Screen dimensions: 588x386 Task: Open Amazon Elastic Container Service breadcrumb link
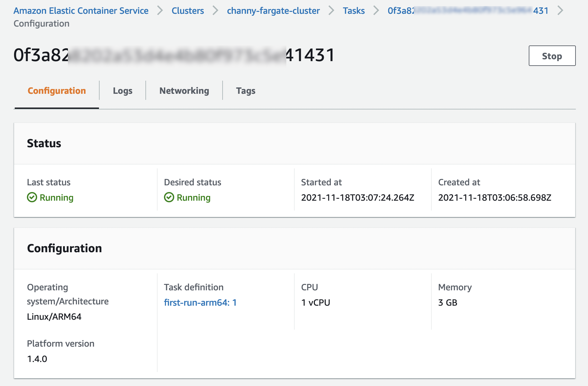click(x=81, y=11)
